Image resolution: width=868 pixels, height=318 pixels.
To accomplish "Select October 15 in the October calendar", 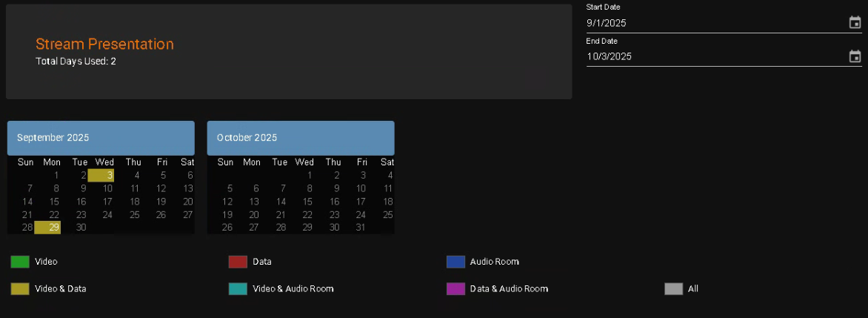I will point(307,202).
